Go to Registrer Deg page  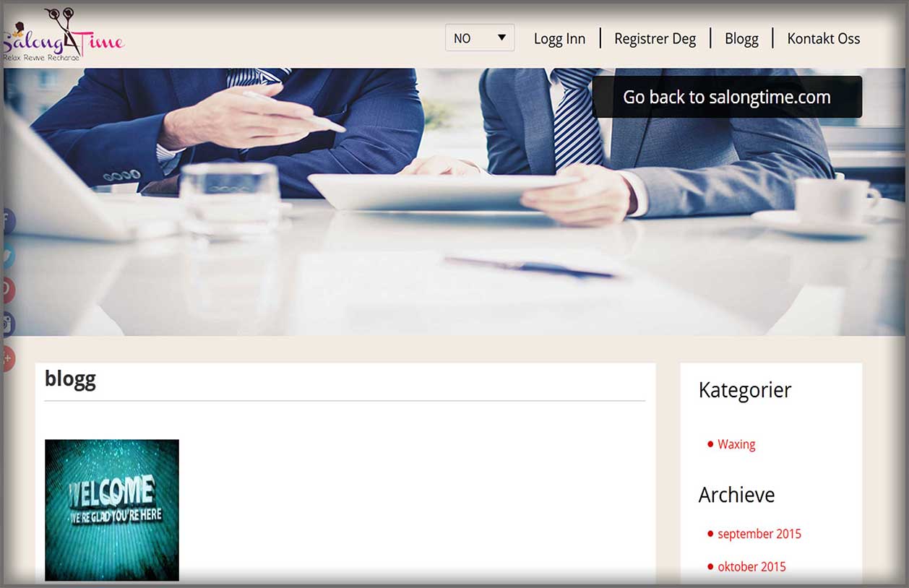[x=655, y=39]
